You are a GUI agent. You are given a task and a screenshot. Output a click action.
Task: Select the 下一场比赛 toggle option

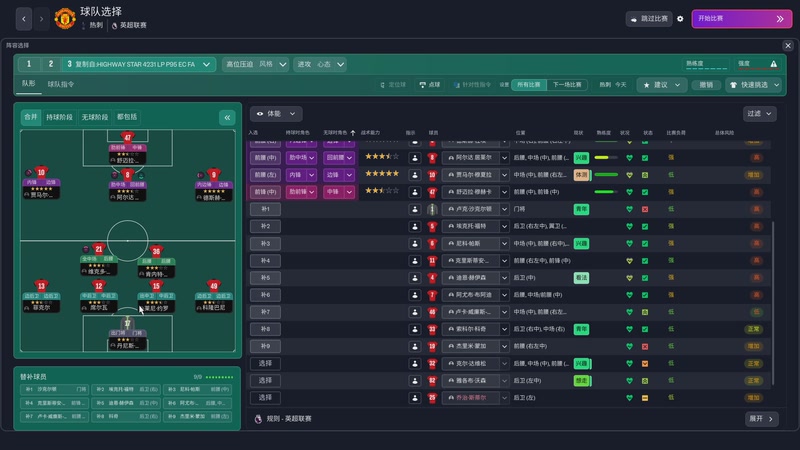(567, 85)
